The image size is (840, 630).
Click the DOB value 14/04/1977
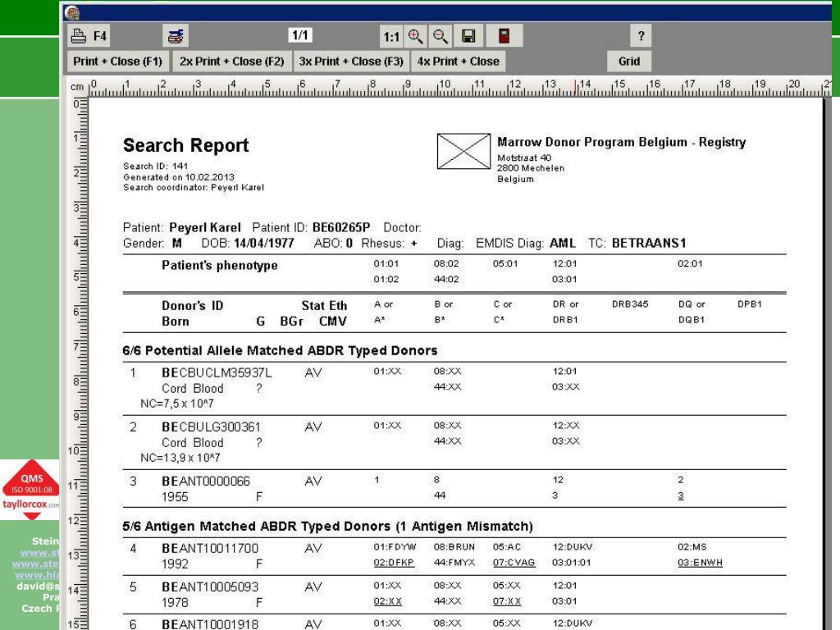click(x=264, y=243)
